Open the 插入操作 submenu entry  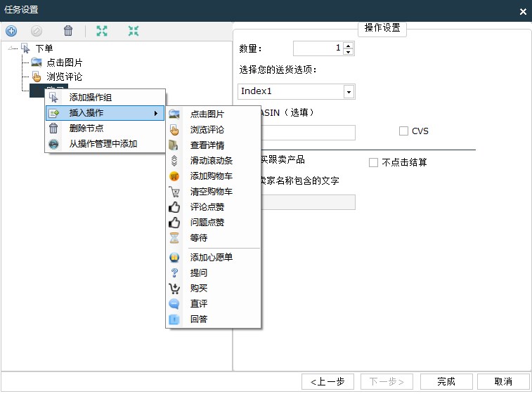(x=105, y=113)
